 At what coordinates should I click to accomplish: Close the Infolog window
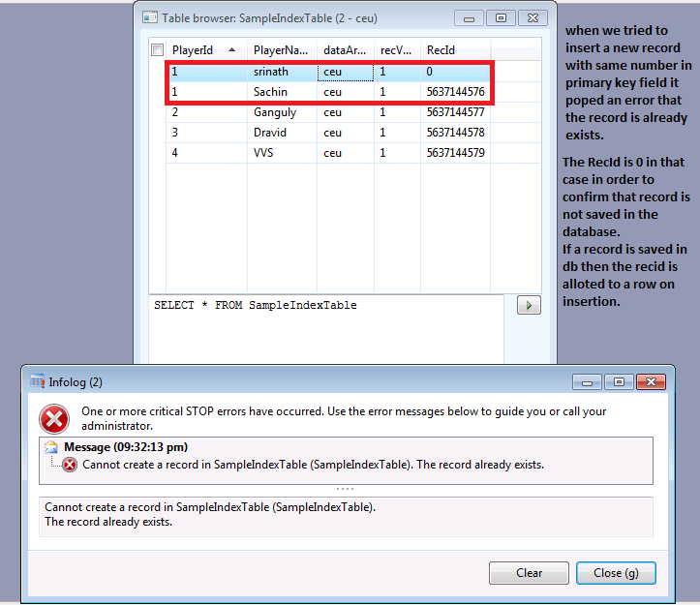651,381
